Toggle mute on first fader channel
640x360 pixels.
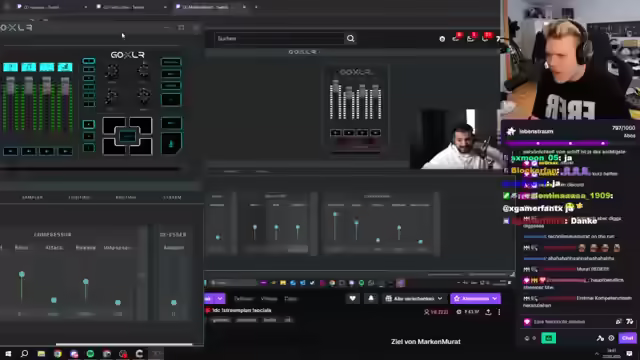(x=10, y=151)
